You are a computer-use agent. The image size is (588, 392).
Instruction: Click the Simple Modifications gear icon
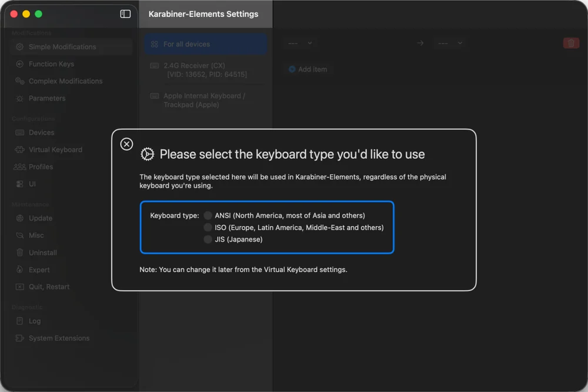coord(19,47)
